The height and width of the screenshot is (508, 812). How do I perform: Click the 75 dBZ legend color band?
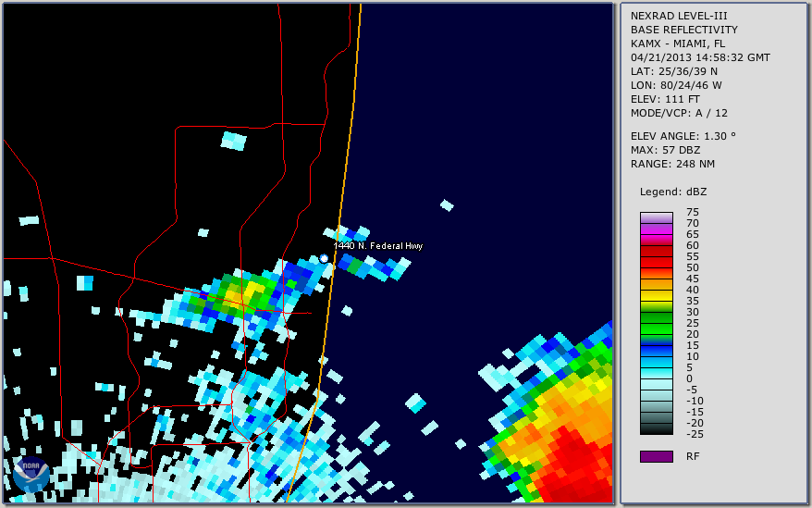(657, 217)
